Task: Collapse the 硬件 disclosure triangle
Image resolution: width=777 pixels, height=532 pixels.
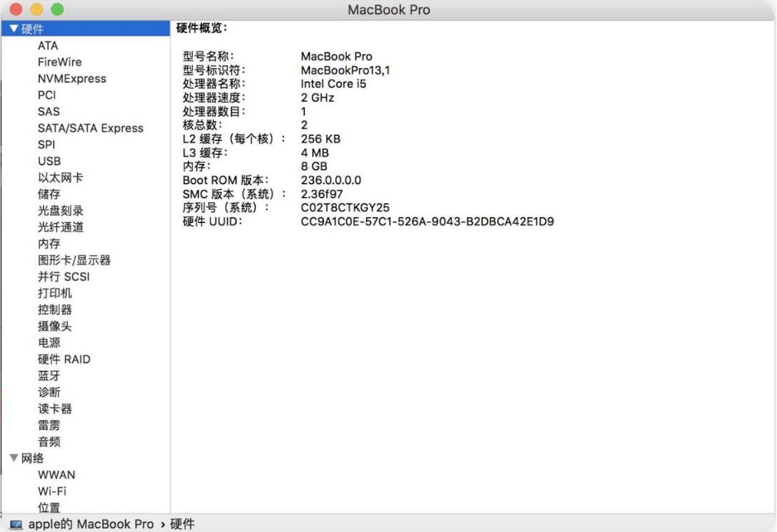Action: pos(13,29)
